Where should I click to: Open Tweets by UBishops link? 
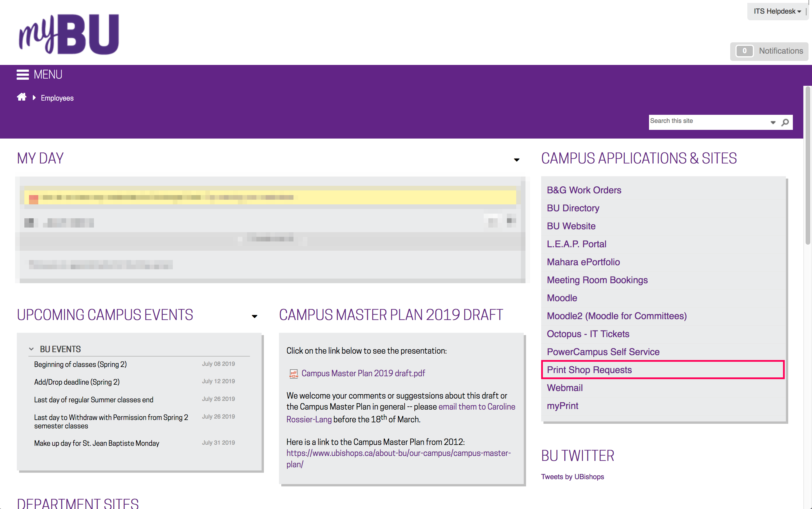[572, 477]
